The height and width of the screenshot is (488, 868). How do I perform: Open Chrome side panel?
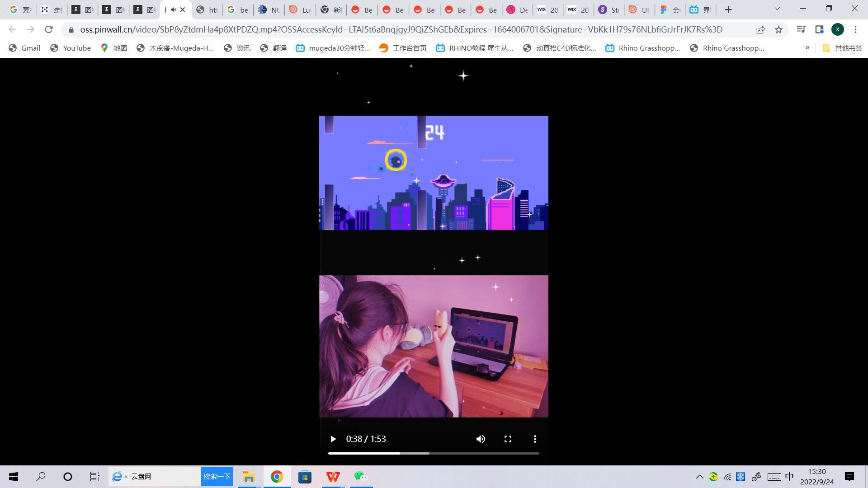click(x=819, y=29)
